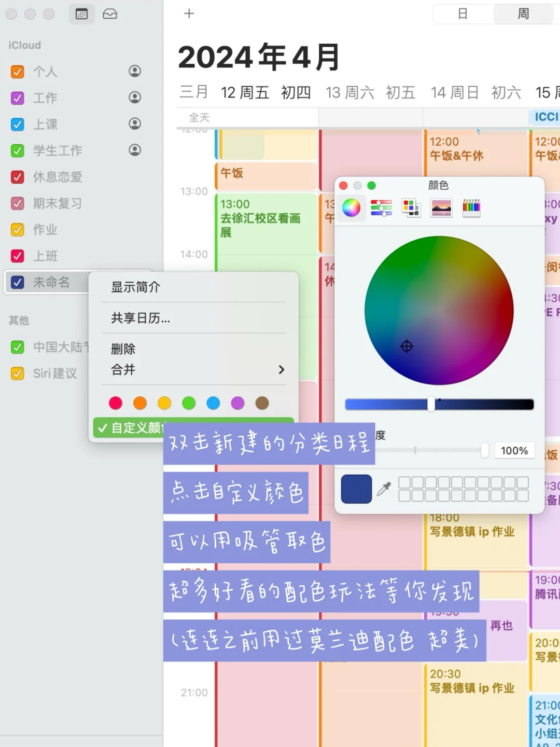Select 共享日历 from the context menu
The height and width of the screenshot is (747, 560).
pyautogui.click(x=139, y=318)
